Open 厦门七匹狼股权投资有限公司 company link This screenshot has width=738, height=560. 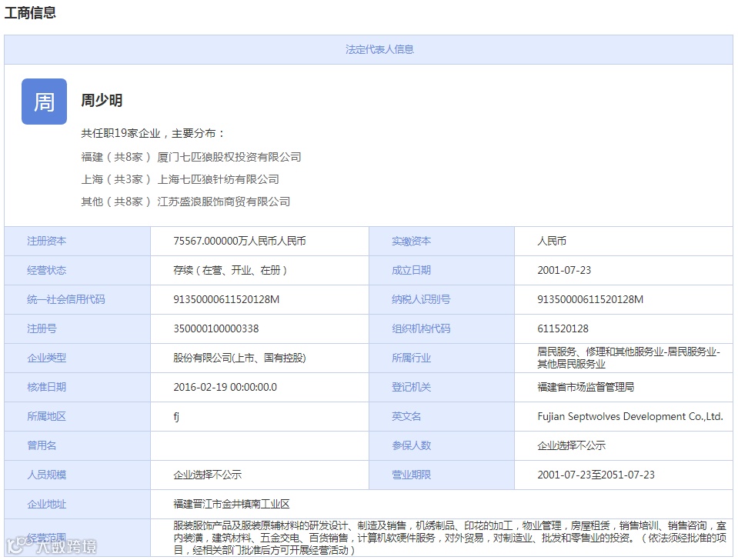[229, 157]
